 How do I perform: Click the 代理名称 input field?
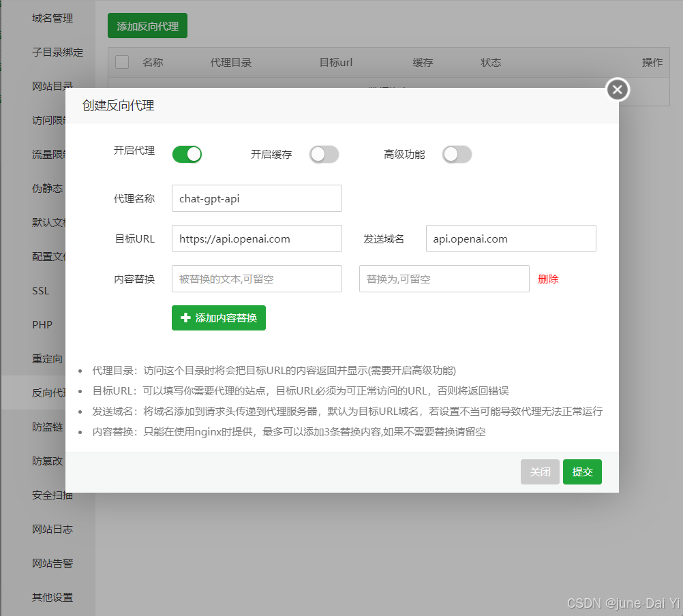coord(257,198)
